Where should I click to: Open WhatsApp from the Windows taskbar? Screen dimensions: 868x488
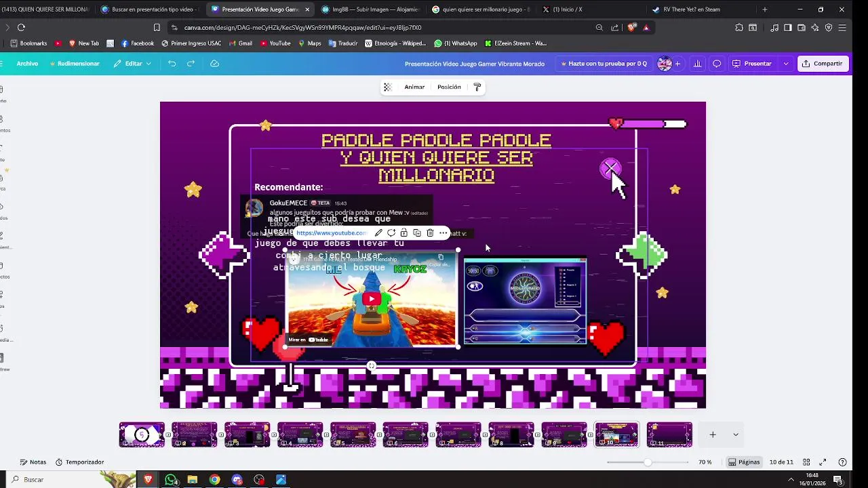click(x=171, y=480)
